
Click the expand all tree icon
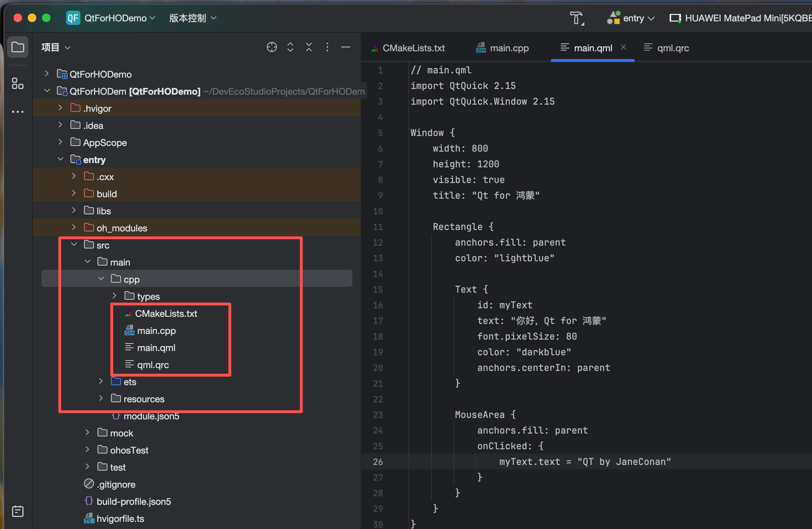pyautogui.click(x=290, y=47)
